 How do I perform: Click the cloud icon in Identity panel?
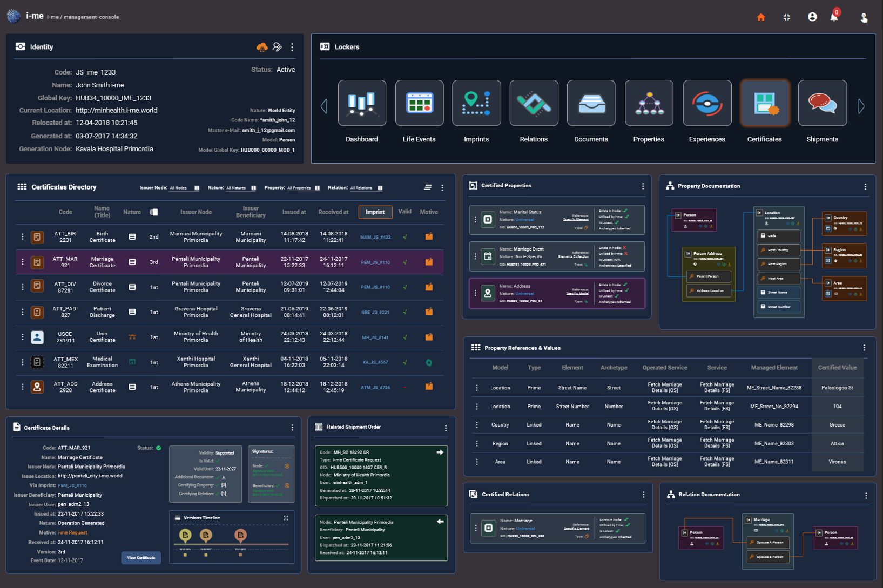261,48
